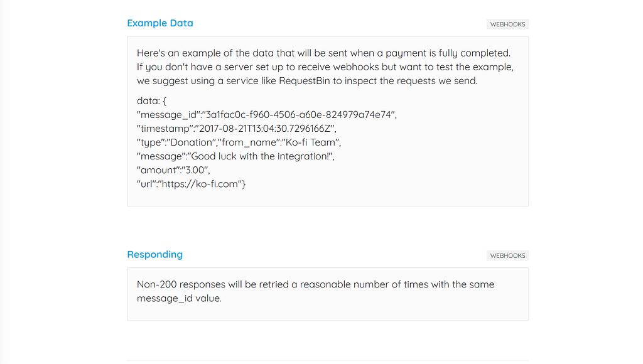Click the "If you don't have a server" sentence
The width and height of the screenshot is (643, 364).
[x=325, y=67]
